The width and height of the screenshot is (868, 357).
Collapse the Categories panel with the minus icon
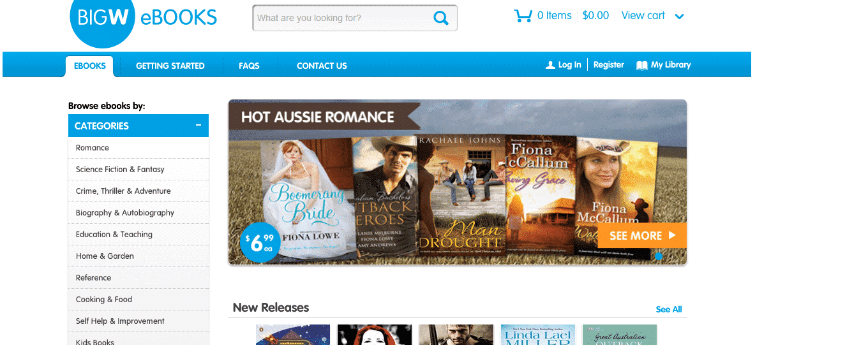(199, 125)
